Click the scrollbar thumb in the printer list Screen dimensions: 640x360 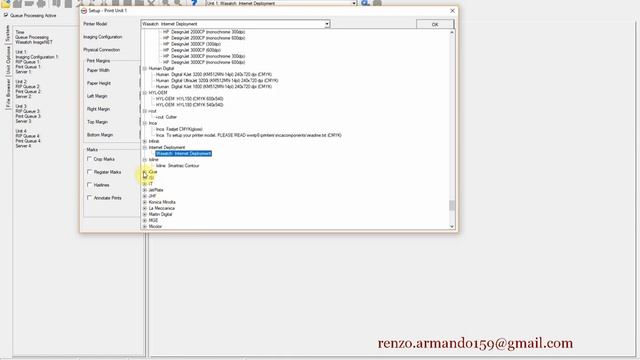tap(452, 205)
